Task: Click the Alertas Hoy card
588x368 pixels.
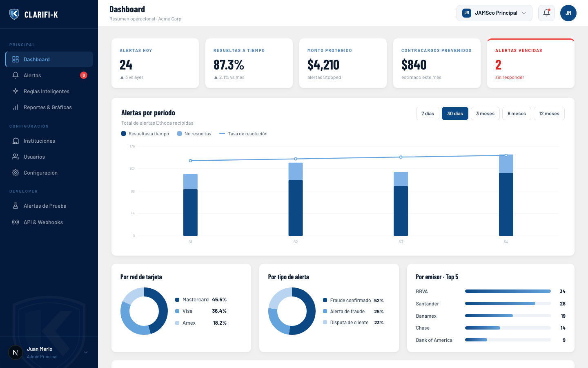Action: 155,63
